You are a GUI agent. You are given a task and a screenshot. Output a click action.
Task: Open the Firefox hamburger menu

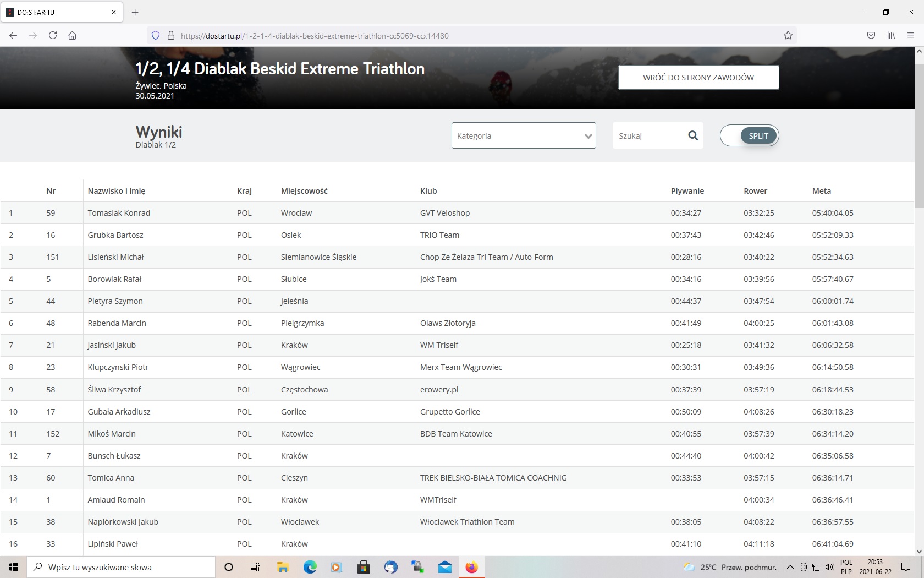(911, 35)
